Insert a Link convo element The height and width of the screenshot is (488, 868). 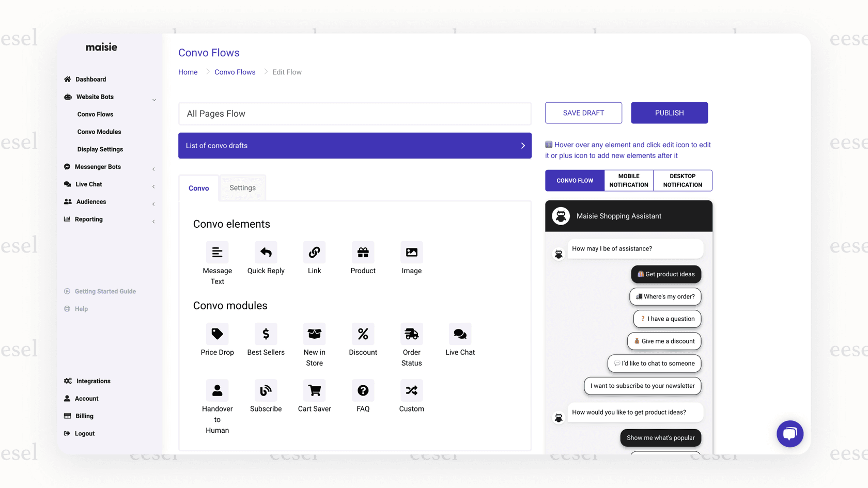click(314, 257)
